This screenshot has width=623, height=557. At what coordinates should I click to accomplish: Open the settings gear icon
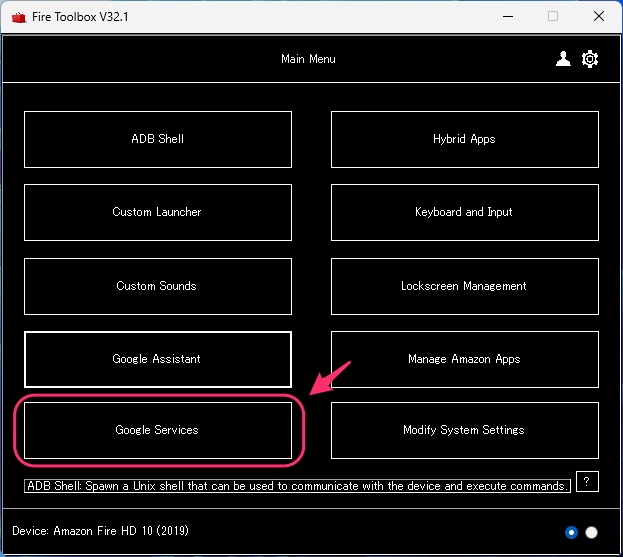pyautogui.click(x=590, y=59)
